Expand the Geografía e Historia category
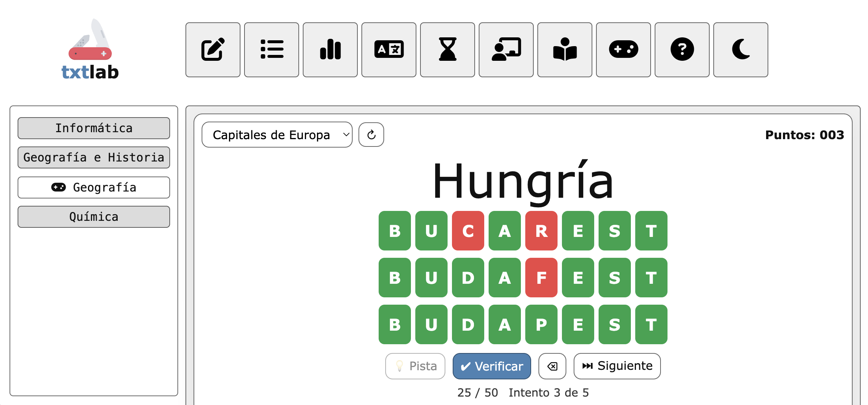868x405 pixels. click(x=94, y=157)
